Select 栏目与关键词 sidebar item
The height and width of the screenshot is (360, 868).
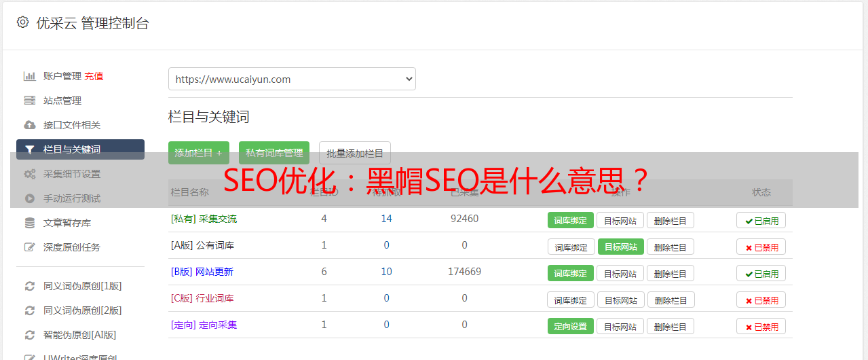tap(80, 149)
